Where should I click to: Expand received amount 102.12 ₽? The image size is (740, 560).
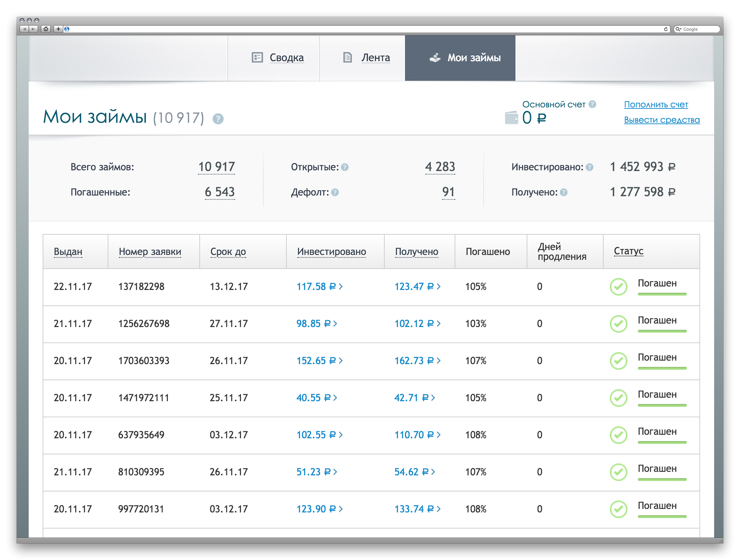click(x=417, y=324)
